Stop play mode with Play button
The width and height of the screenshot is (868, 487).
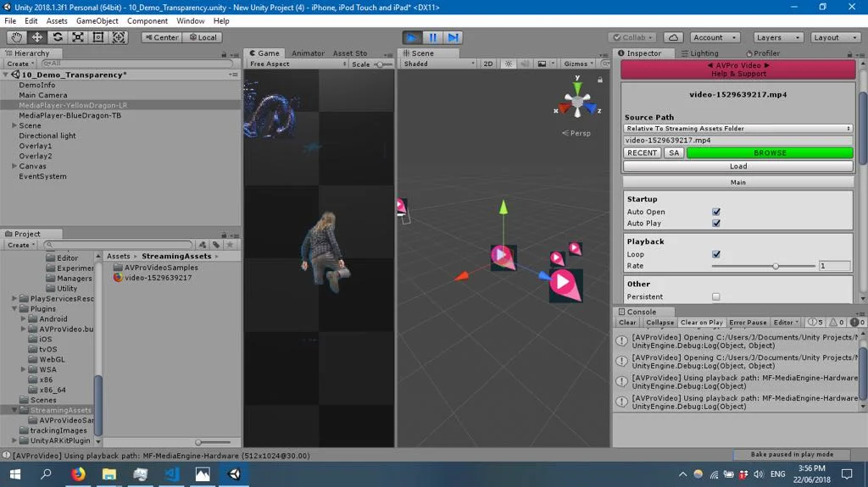click(412, 37)
